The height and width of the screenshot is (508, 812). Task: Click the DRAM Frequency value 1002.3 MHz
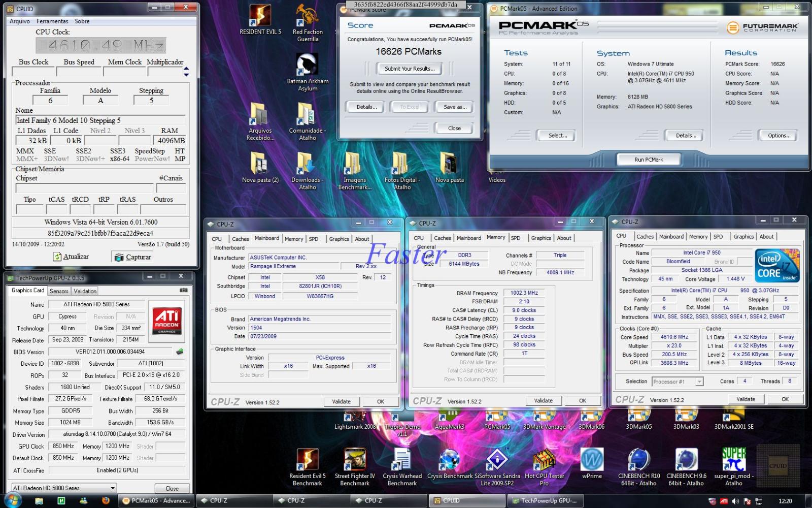point(524,293)
